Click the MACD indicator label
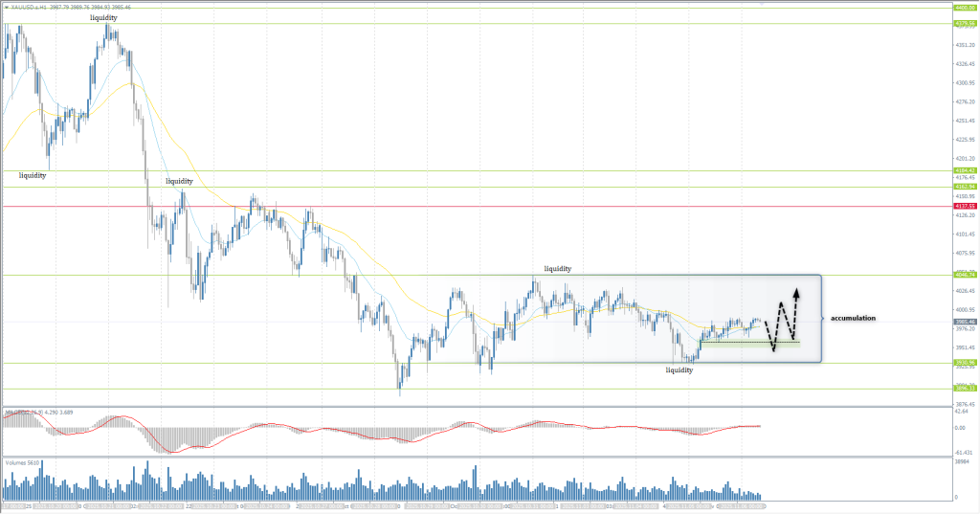 point(29,413)
